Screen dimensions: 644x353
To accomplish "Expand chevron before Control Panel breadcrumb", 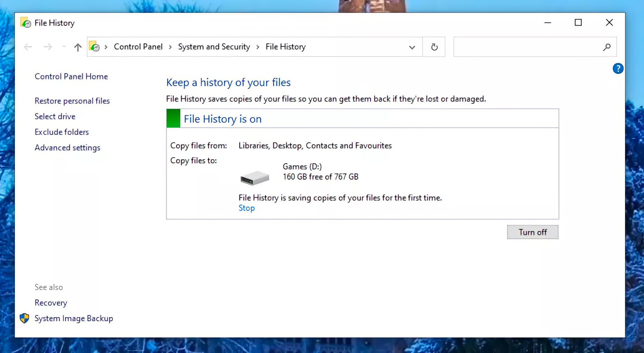I will click(106, 47).
